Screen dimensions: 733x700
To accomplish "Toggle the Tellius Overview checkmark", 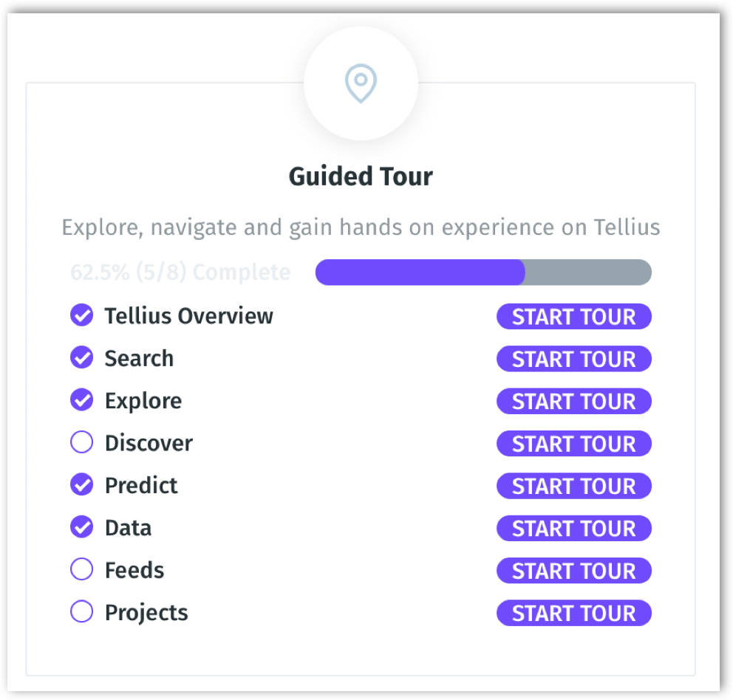I will click(x=81, y=316).
